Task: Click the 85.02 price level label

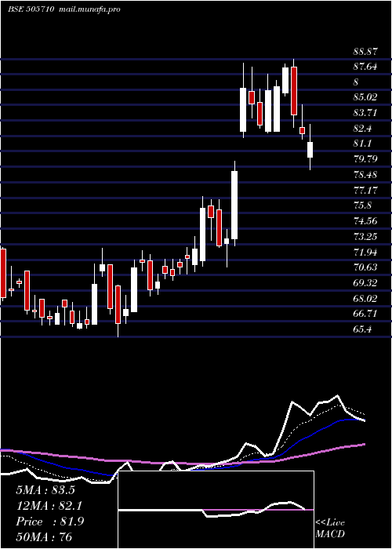Action: pos(365,97)
